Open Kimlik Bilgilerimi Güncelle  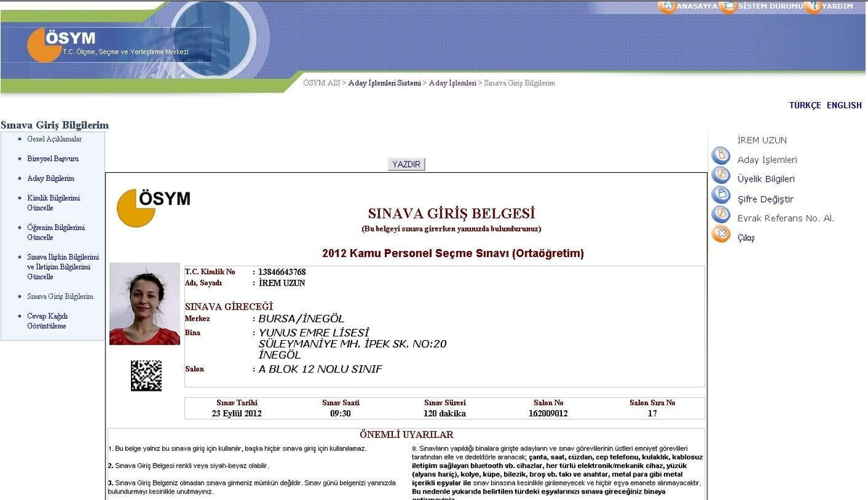point(54,203)
